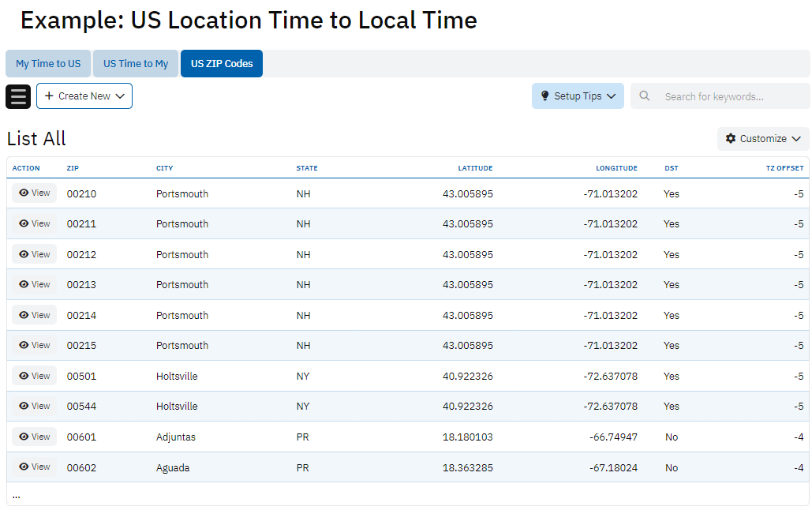Click the lightbulb icon in Setup Tips
Image resolution: width=812 pixels, height=510 pixels.
(x=544, y=96)
